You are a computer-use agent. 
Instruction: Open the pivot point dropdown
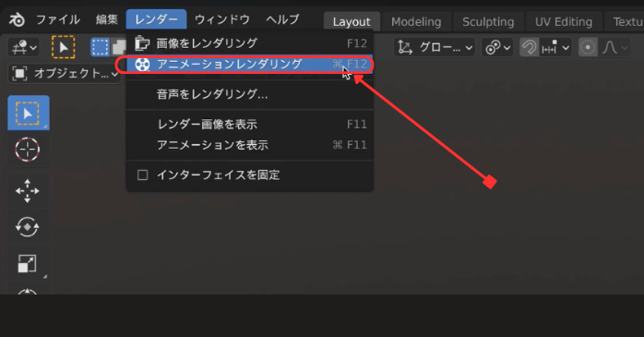pyautogui.click(x=497, y=48)
